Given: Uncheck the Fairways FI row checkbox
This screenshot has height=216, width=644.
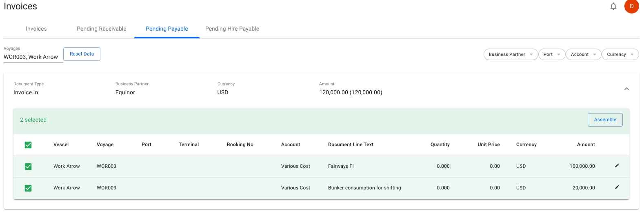Looking at the screenshot, I should (x=28, y=167).
